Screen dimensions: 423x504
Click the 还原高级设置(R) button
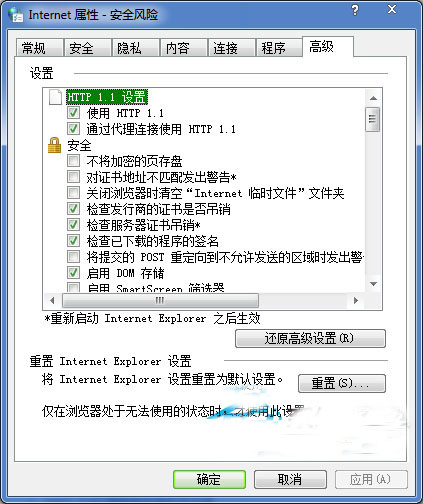[310, 339]
